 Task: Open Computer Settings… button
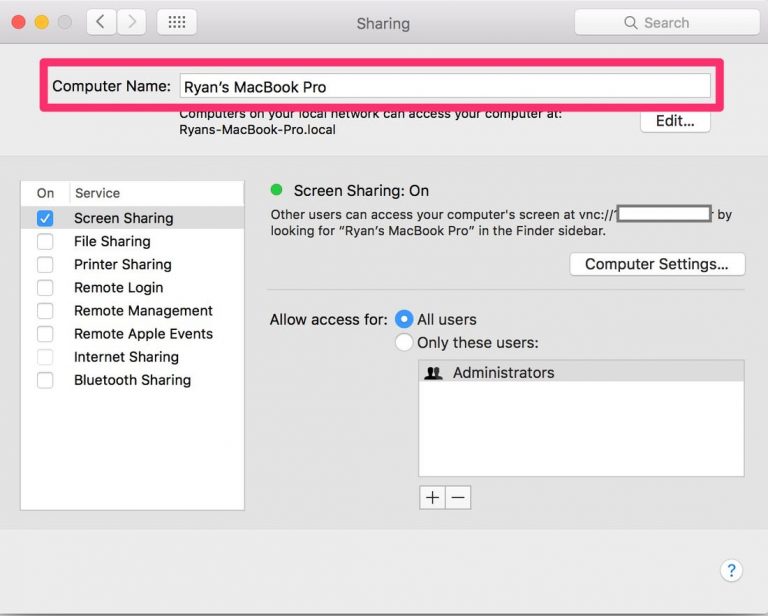(657, 264)
